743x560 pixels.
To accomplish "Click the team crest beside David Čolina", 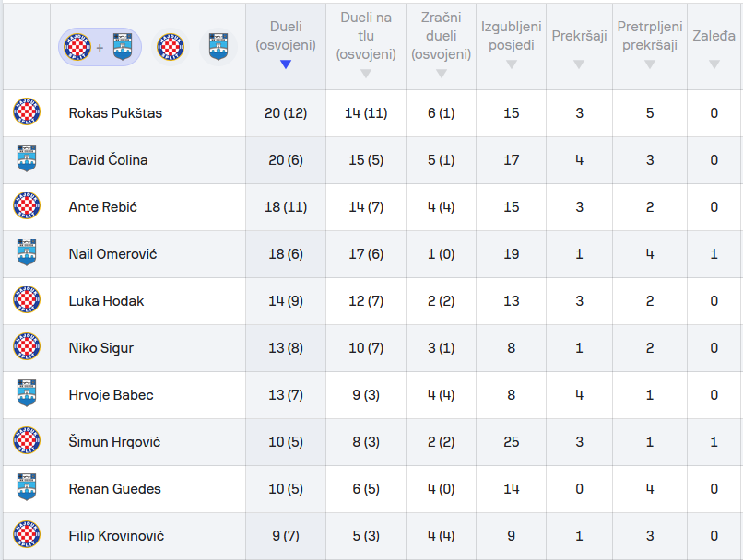I will [x=26, y=160].
